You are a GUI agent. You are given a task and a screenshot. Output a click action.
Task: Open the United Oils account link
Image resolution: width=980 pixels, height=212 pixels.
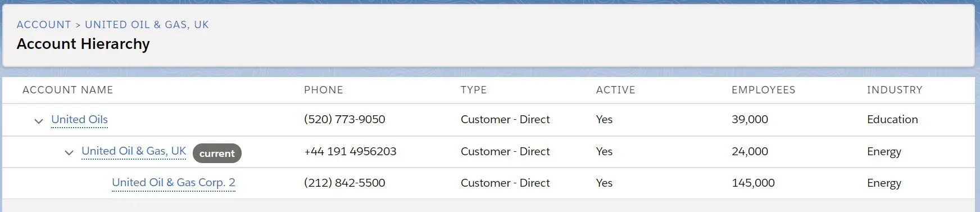tap(79, 119)
